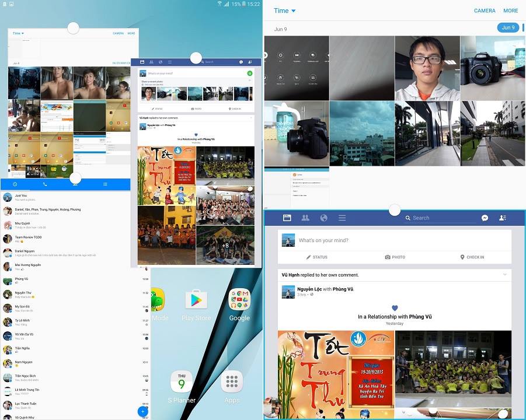Open building corridor photo in split-screen Gallery

pyautogui.click(x=427, y=134)
